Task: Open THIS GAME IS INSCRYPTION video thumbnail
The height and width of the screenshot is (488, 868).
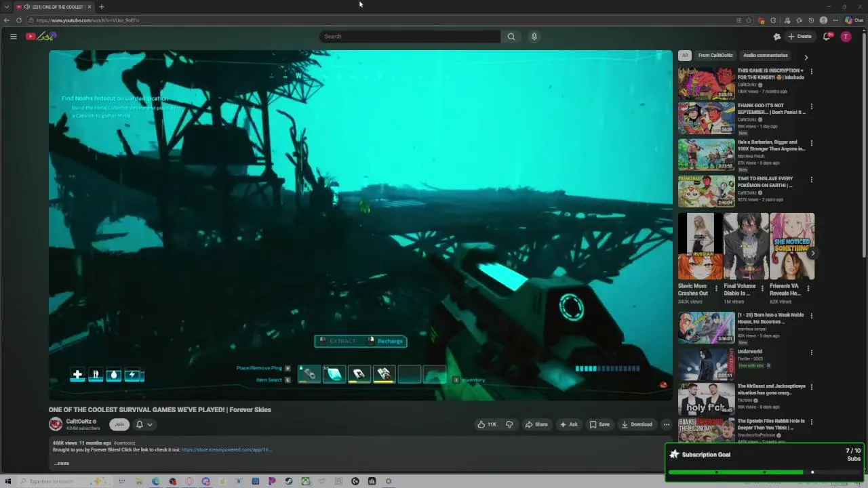Action: (707, 83)
